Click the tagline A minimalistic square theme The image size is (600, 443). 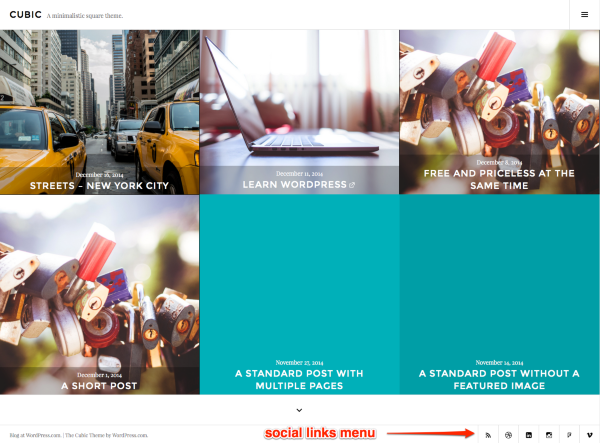tap(85, 16)
